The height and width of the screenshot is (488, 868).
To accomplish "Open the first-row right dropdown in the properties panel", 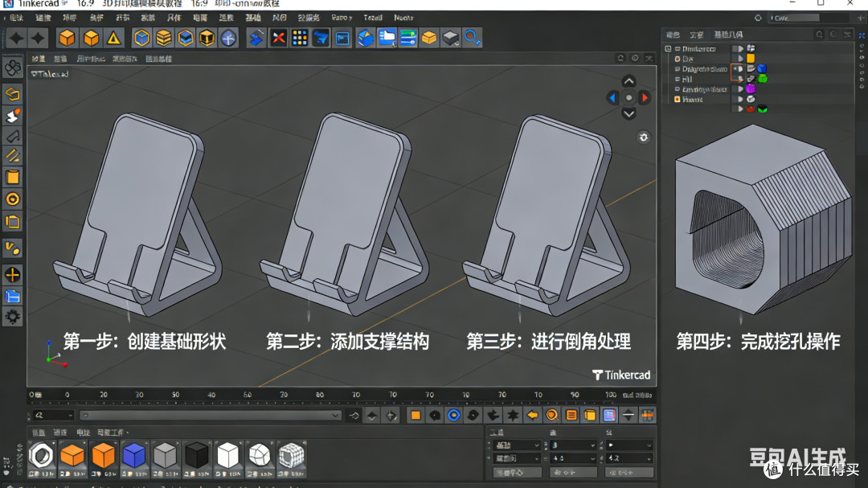I will click(x=629, y=445).
